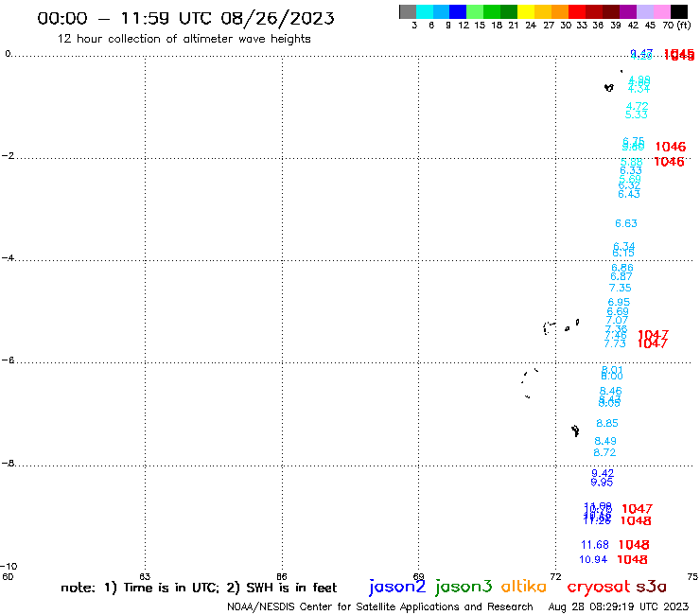Click the longitude axis label 66
Image resolution: width=700 pixels, height=615 pixels.
[282, 576]
